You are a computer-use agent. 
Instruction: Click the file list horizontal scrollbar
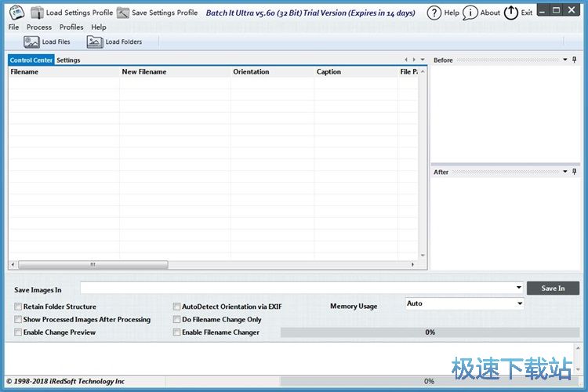point(93,264)
